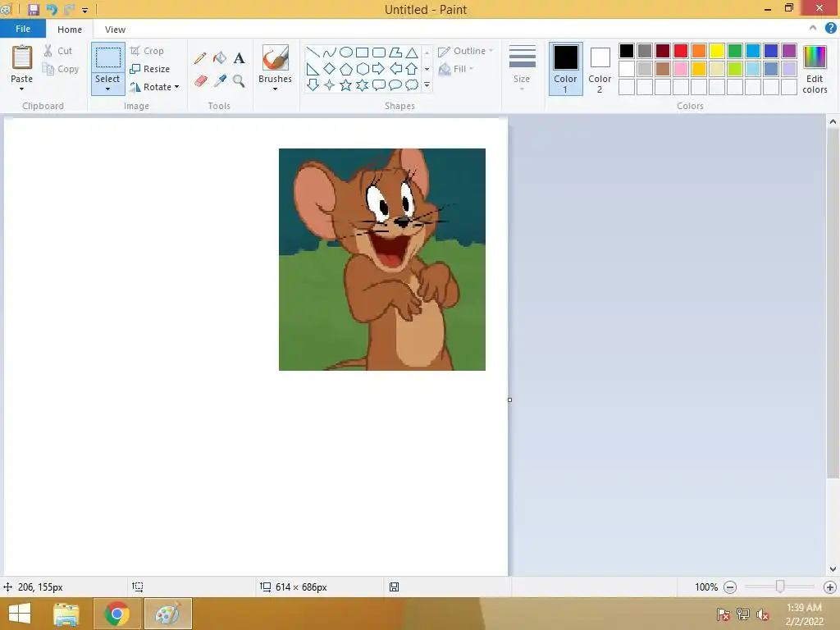Pick the Diamond shape
840x630 pixels.
point(330,69)
